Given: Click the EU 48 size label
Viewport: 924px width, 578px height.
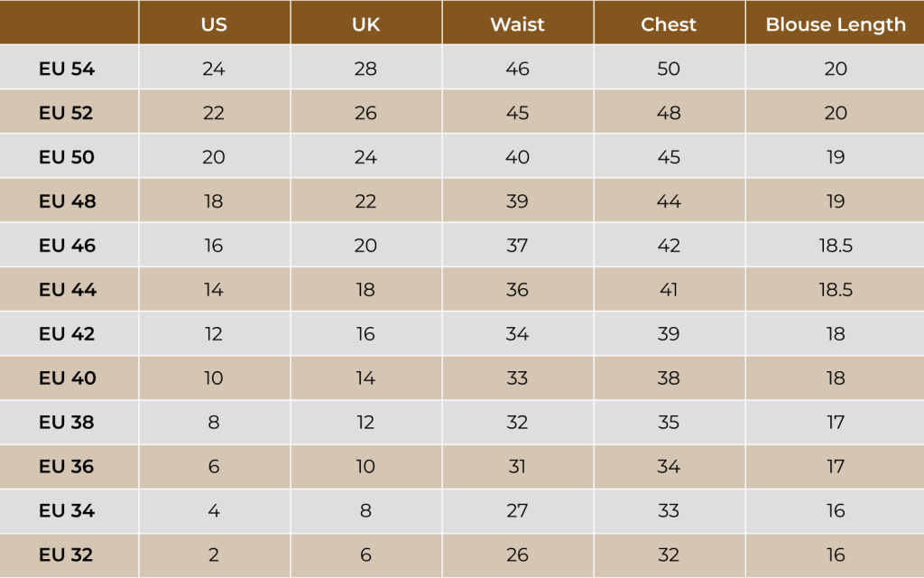Looking at the screenshot, I should pos(67,201).
